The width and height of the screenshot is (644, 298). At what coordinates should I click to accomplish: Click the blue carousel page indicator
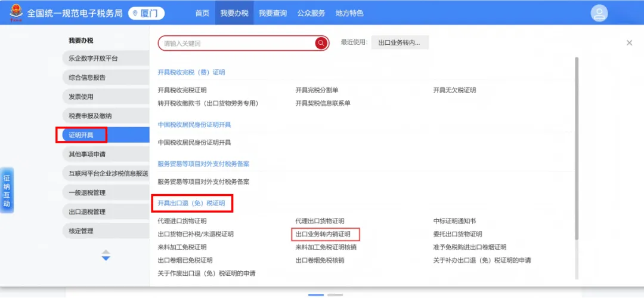[316, 294]
